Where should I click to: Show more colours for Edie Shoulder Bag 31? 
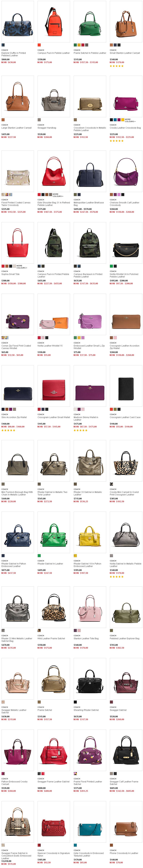[x=58, y=195]
